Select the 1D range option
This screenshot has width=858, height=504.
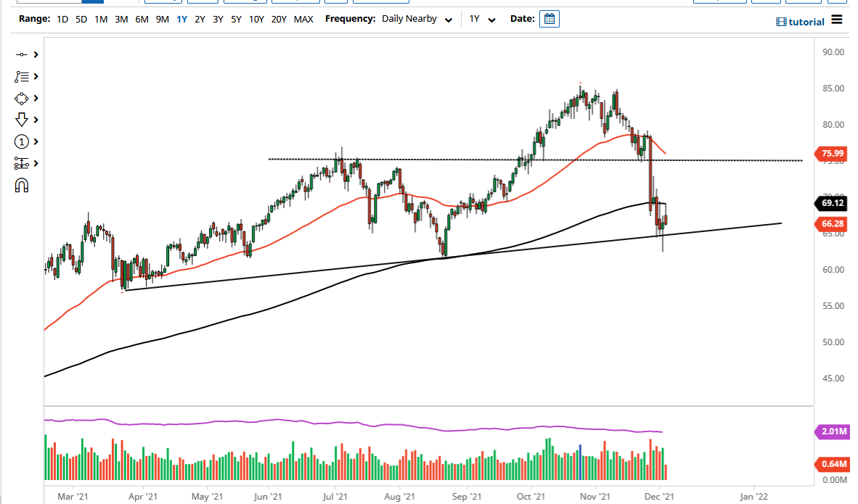(62, 19)
